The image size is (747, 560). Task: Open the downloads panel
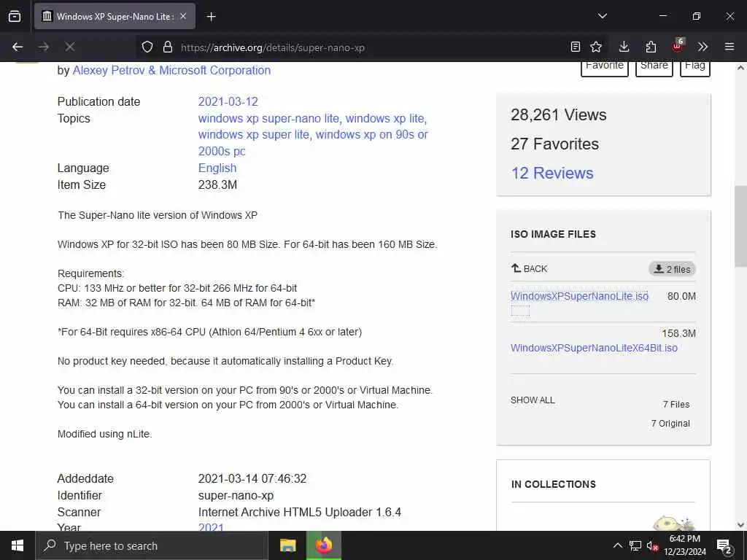point(624,47)
